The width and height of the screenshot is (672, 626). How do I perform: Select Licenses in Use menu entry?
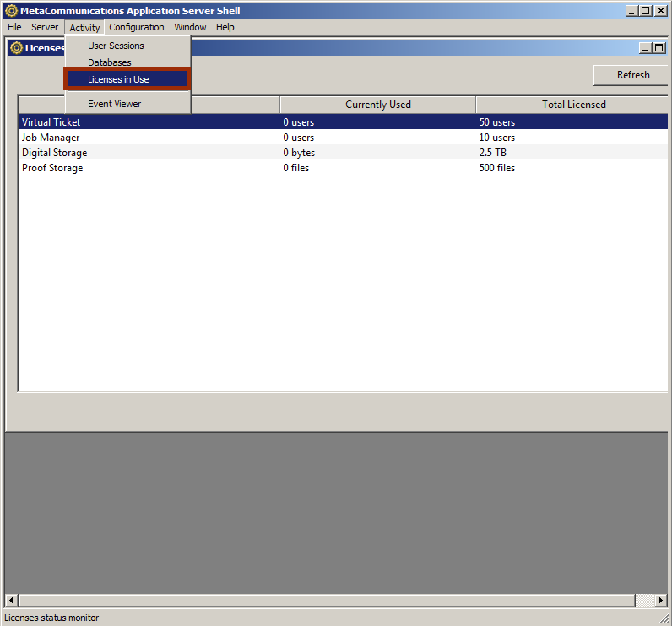pyautogui.click(x=127, y=79)
